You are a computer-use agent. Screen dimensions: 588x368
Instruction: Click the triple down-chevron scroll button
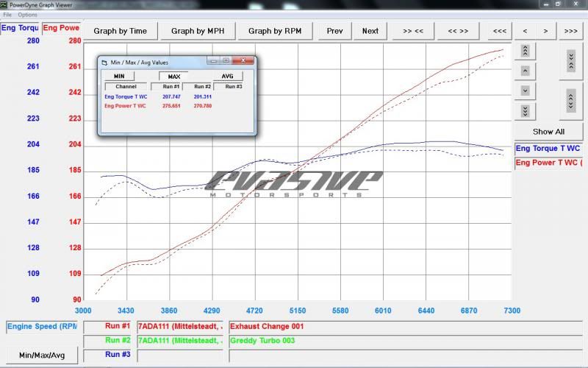click(x=525, y=111)
